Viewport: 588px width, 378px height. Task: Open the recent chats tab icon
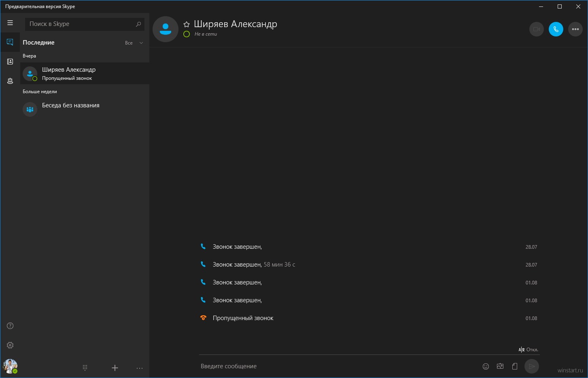click(10, 42)
